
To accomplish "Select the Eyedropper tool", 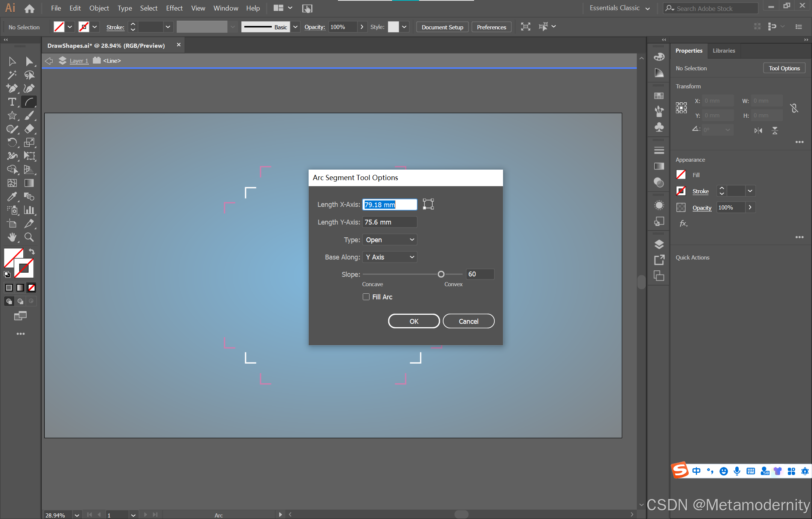I will click(x=12, y=196).
